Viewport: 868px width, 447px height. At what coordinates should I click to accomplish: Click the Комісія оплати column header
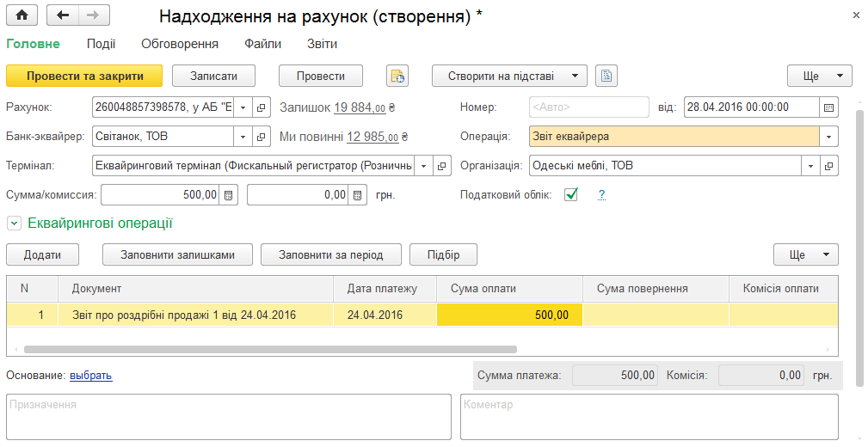(784, 289)
